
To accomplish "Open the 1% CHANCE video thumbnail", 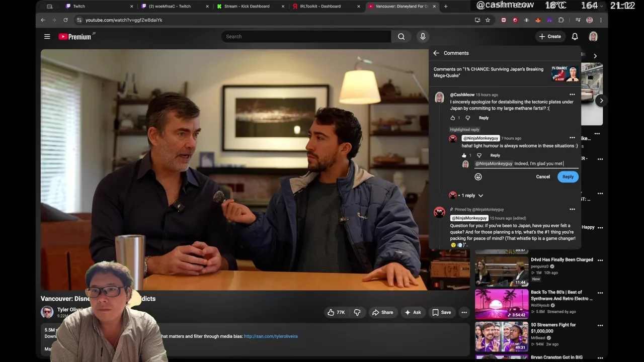I will 565,73.
